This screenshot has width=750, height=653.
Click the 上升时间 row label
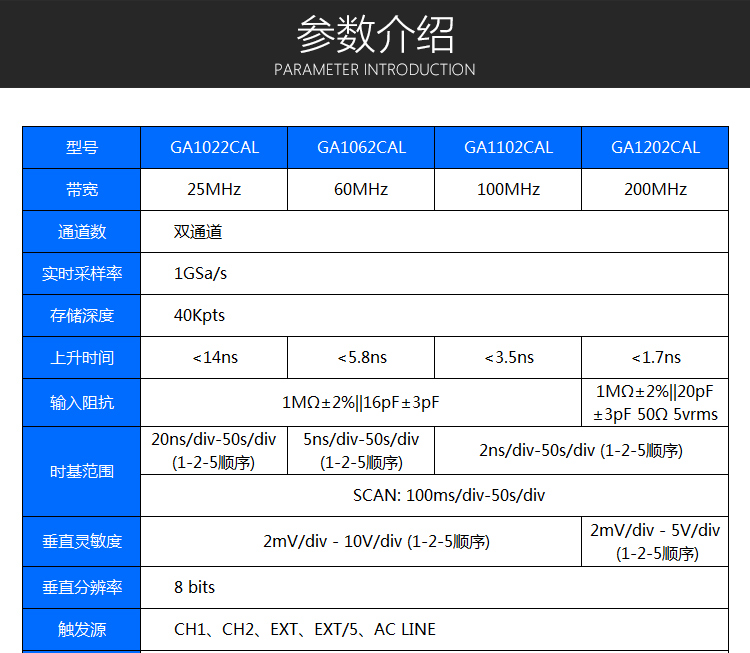click(82, 357)
